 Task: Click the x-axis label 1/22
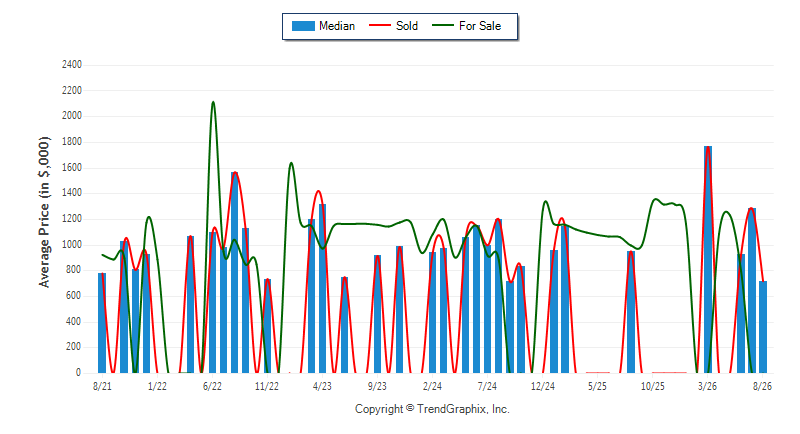[x=157, y=386]
